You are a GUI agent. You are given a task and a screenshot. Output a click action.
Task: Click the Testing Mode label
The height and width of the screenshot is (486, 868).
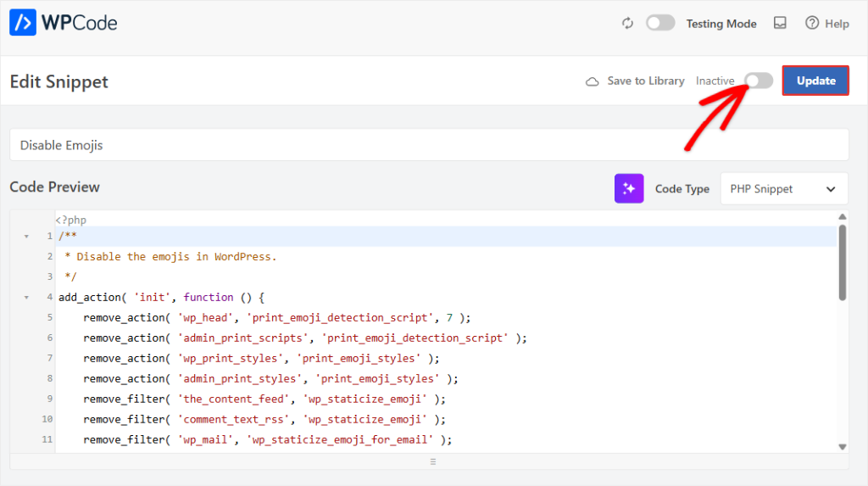721,24
